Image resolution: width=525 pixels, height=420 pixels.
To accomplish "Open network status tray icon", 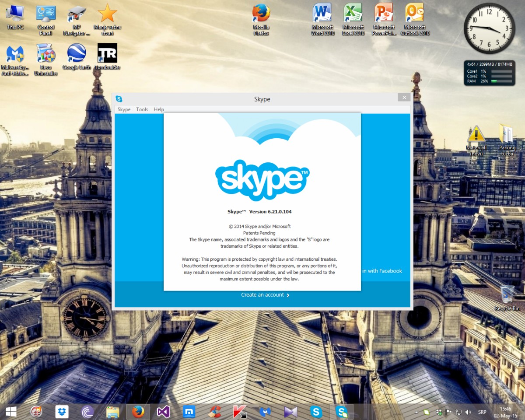I will (458, 412).
